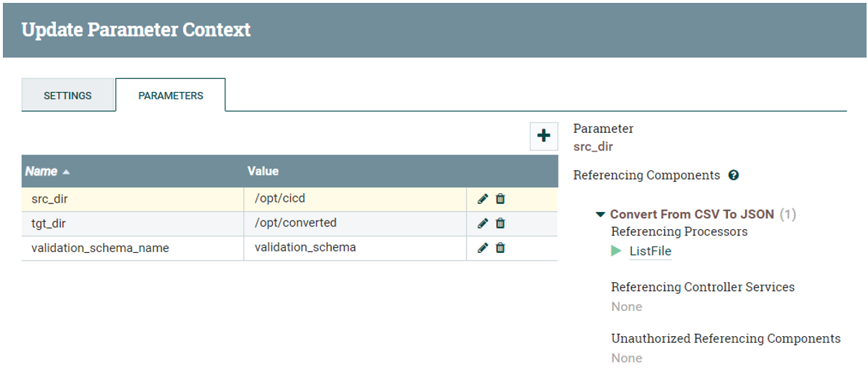
Task: Delete the src_dir parameter with trash icon
Action: pyautogui.click(x=500, y=199)
